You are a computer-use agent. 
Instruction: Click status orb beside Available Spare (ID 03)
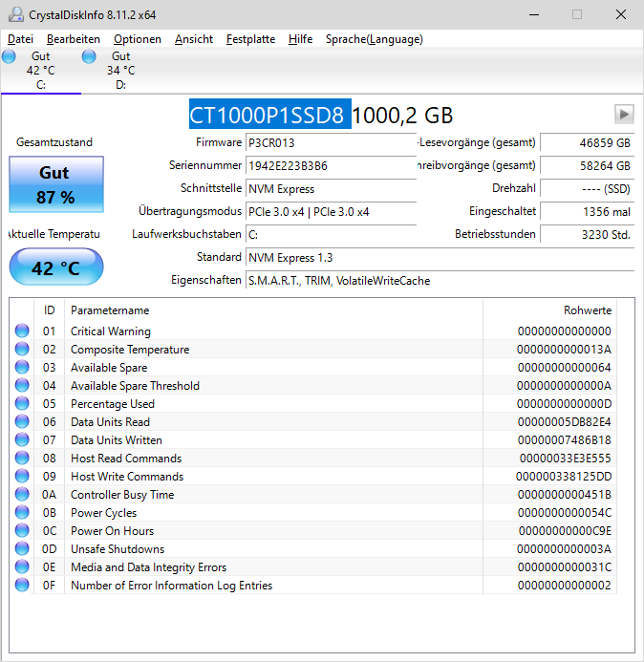(x=22, y=367)
